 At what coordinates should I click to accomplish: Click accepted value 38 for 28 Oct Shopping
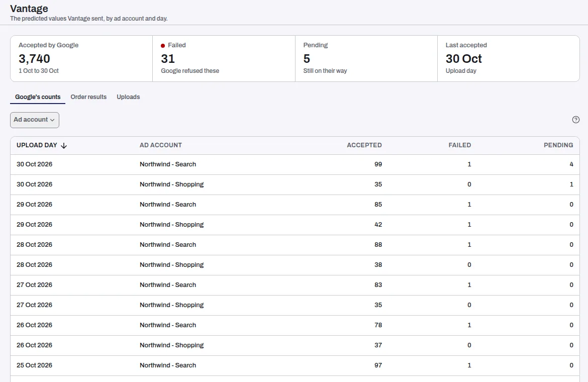[378, 265]
